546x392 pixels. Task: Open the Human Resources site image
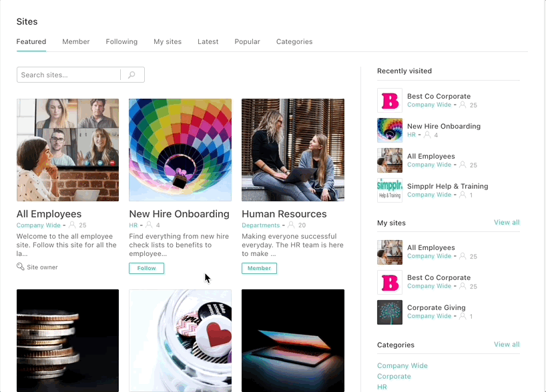pyautogui.click(x=293, y=150)
